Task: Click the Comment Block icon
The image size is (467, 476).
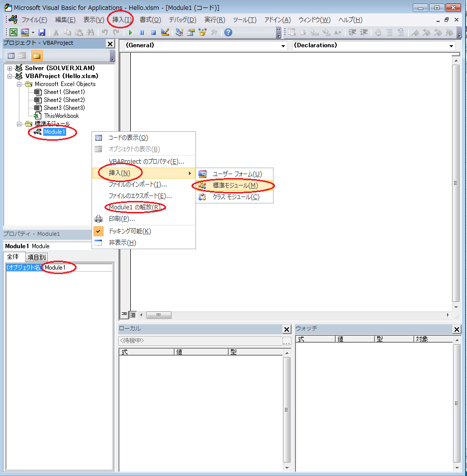Action: point(389,32)
